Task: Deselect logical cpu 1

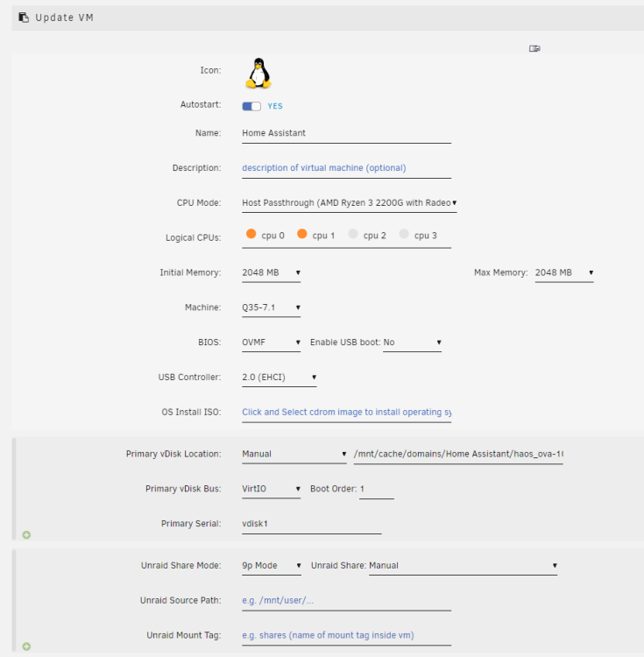Action: click(301, 234)
